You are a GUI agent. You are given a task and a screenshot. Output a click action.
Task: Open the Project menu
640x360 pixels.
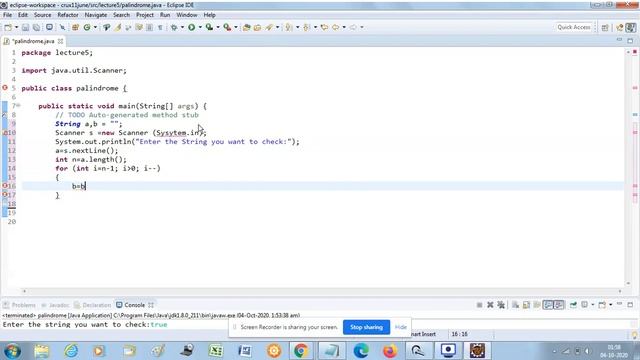pyautogui.click(x=144, y=15)
